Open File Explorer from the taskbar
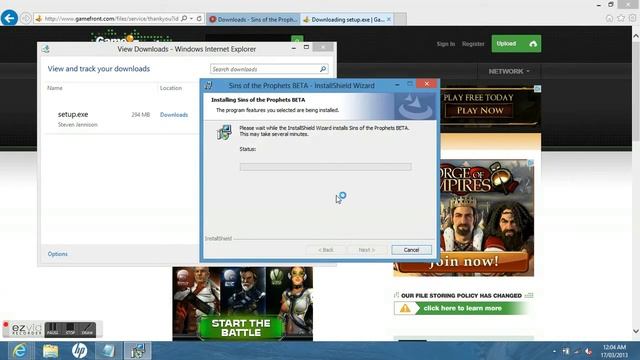640x360 pixels. (x=50, y=351)
